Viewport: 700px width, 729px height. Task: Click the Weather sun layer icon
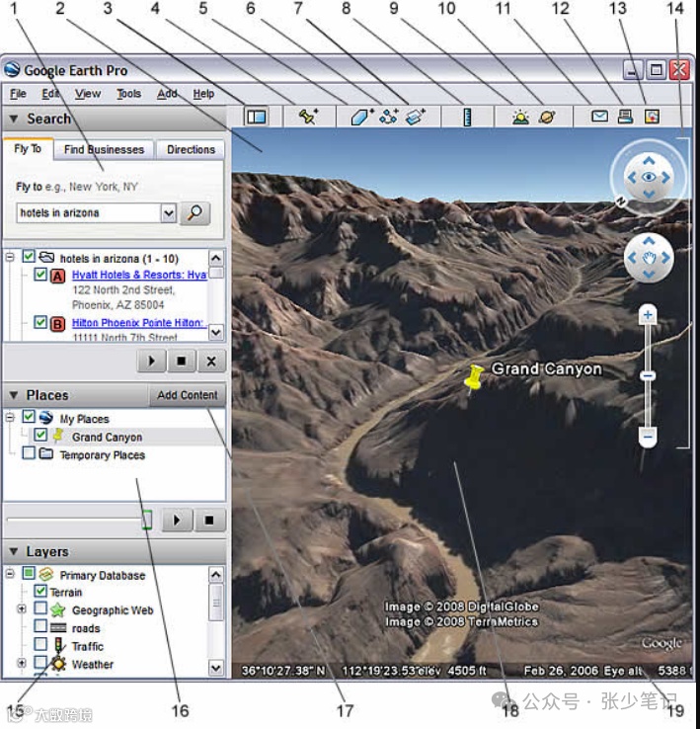coord(58,664)
